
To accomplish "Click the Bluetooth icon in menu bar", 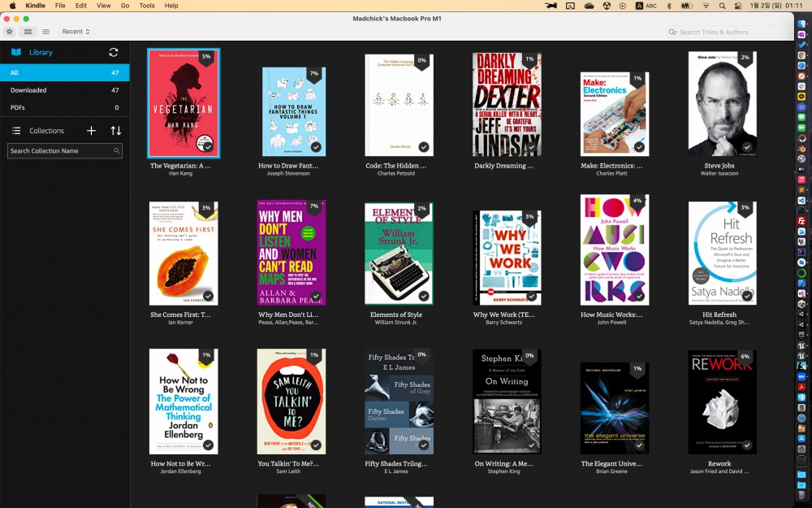I will 668,6.
